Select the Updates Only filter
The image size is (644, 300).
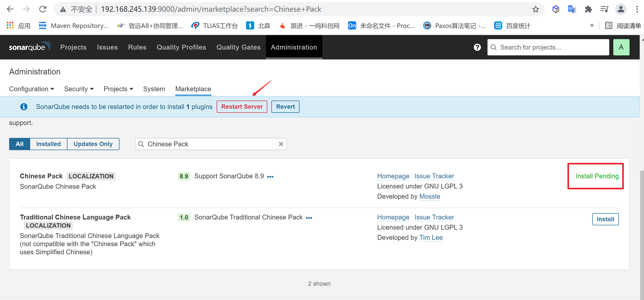click(93, 144)
